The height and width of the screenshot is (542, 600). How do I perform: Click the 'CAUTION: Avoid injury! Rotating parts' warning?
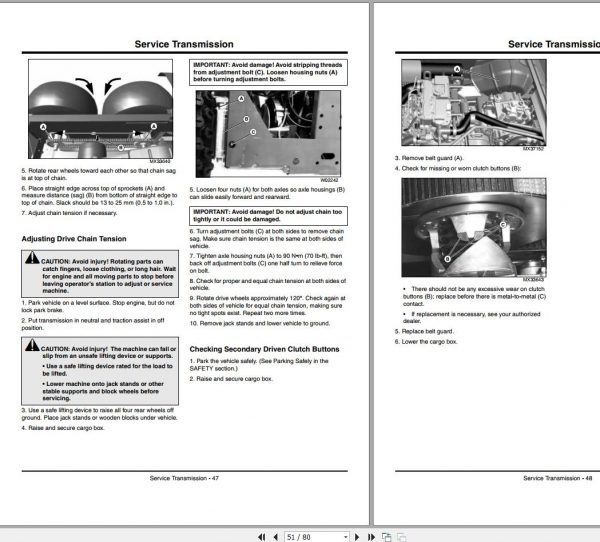click(100, 274)
